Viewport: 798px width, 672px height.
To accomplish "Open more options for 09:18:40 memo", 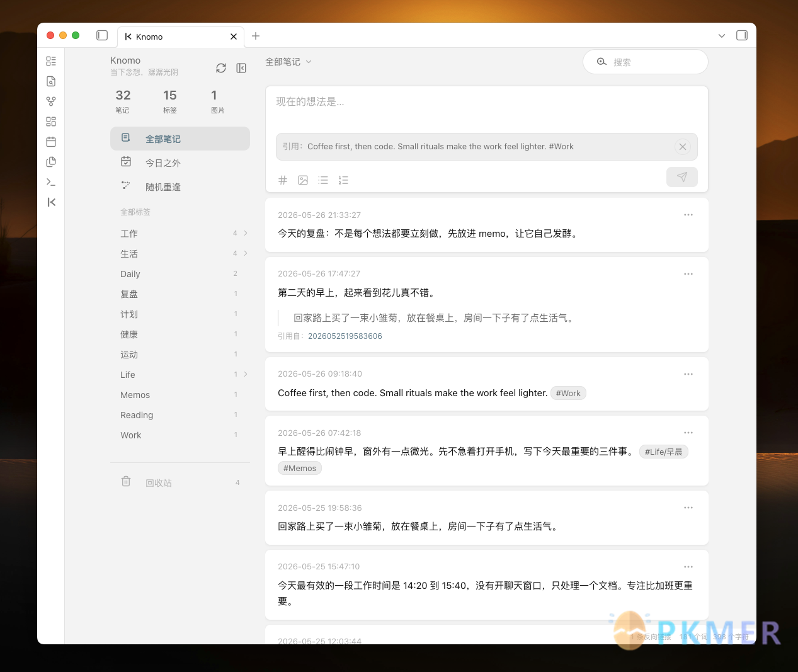I will click(688, 374).
